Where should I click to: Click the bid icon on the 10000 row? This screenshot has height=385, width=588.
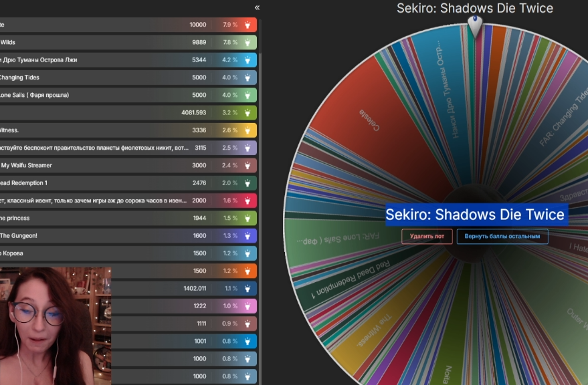[x=248, y=25]
